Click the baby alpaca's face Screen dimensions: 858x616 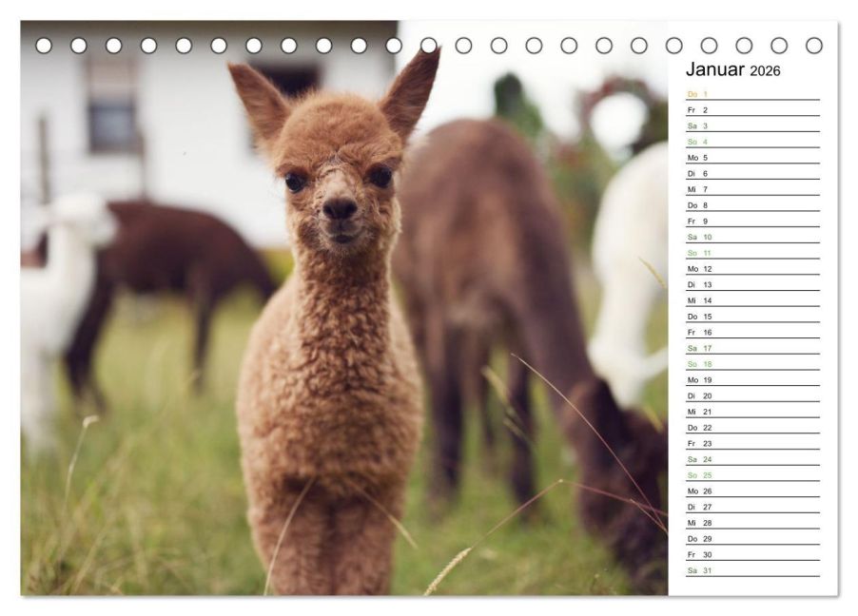(338, 190)
